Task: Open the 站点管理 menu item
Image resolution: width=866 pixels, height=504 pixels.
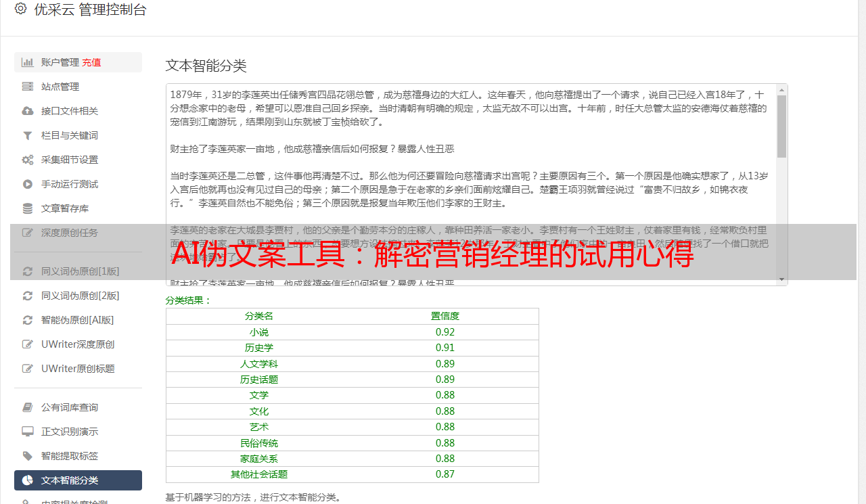Action: tap(78, 87)
